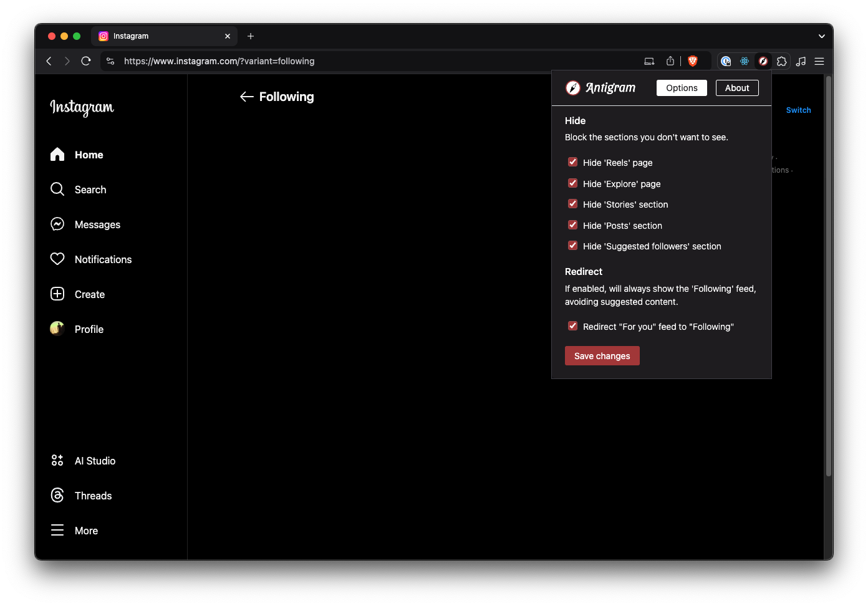
Task: Click the page vertical scrollbar
Action: tap(829, 276)
